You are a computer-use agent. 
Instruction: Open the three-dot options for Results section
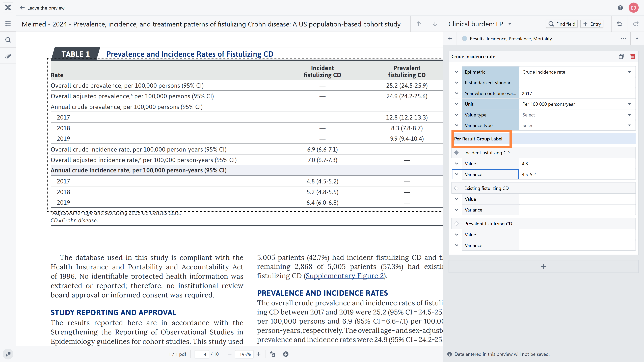click(x=624, y=39)
